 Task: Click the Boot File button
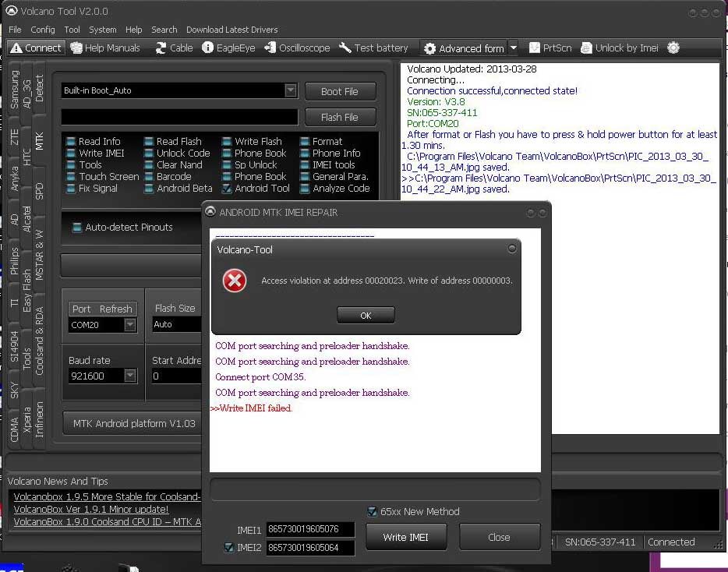[340, 91]
